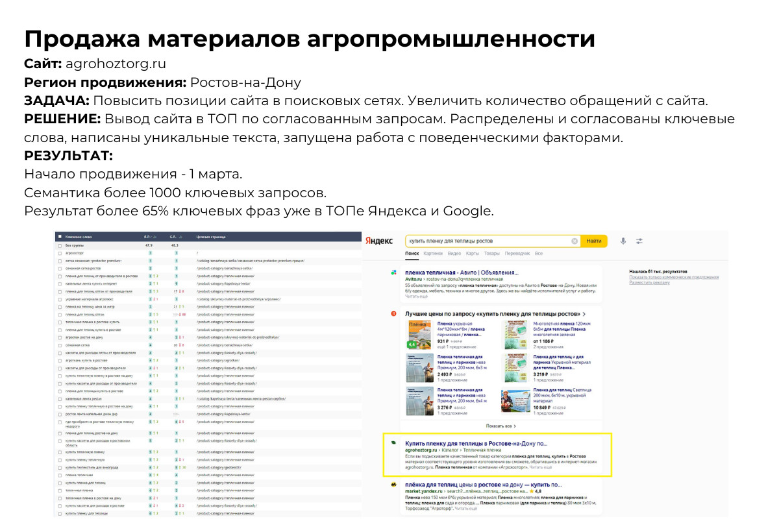The width and height of the screenshot is (779, 532).
Task: Clear the Yandex search query with the X icon
Action: pyautogui.click(x=575, y=241)
